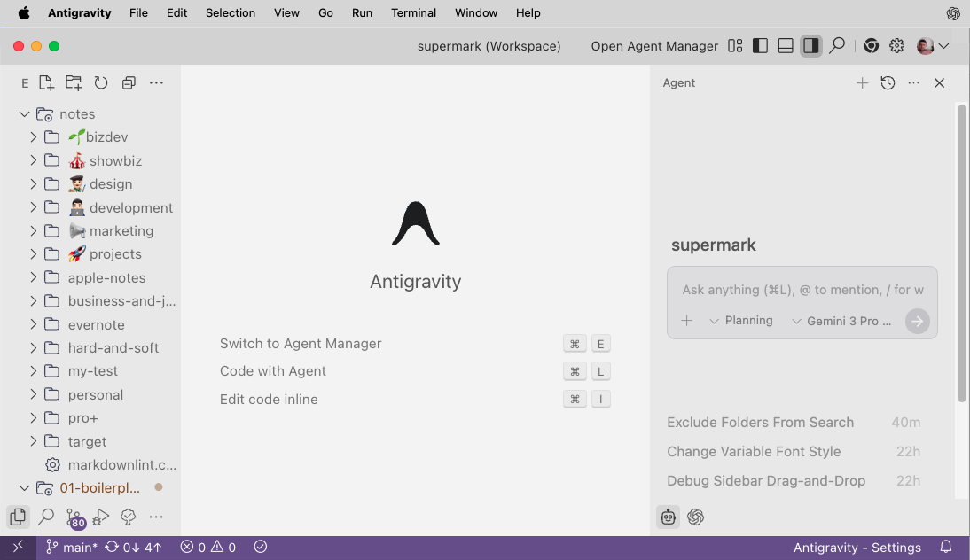970x560 pixels.
Task: Toggle the bottom panel visibility
Action: pos(785,46)
